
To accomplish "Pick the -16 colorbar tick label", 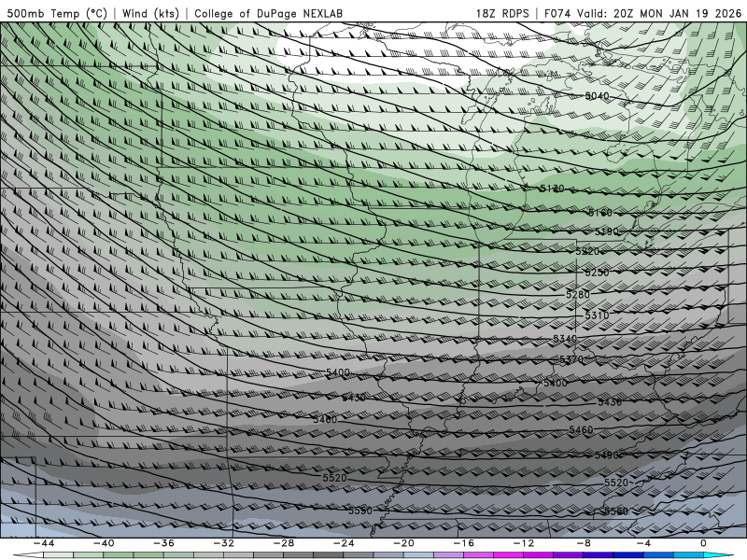I will [463, 543].
